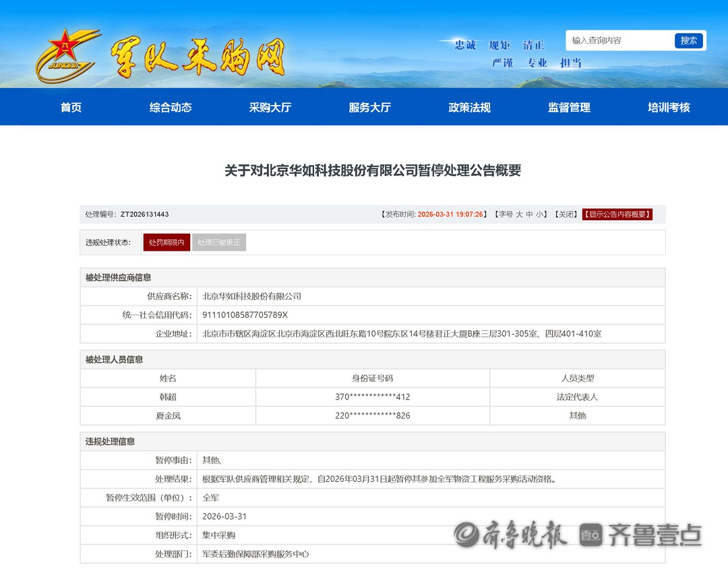Set font size to 中
728x576 pixels.
(x=529, y=214)
